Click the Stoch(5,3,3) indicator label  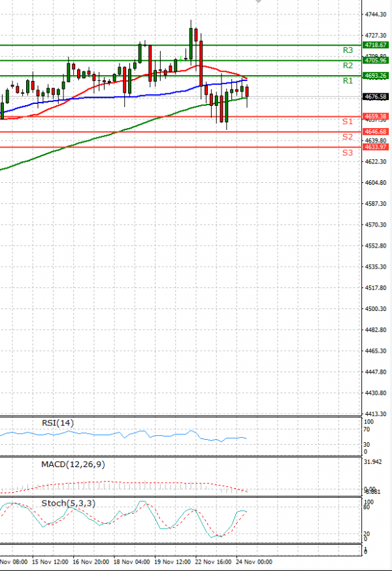click(68, 503)
